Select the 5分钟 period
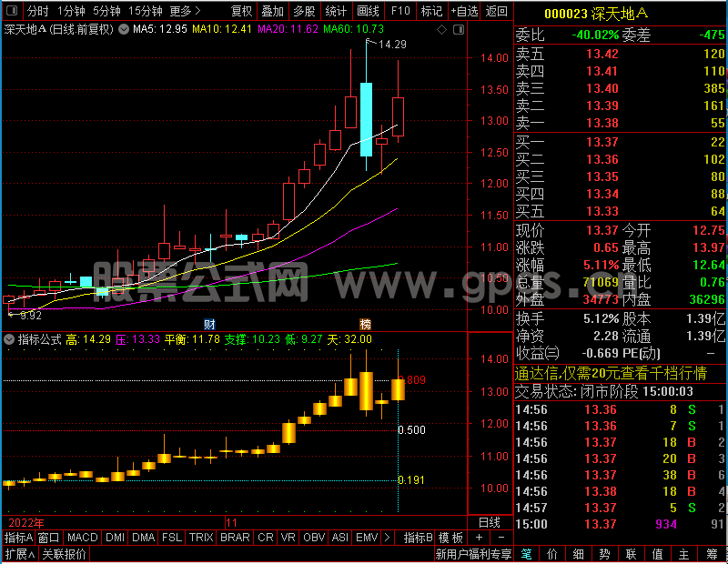 [106, 11]
